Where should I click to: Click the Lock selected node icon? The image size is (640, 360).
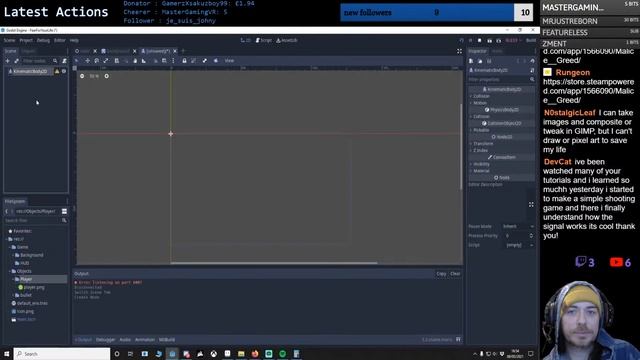tap(184, 61)
